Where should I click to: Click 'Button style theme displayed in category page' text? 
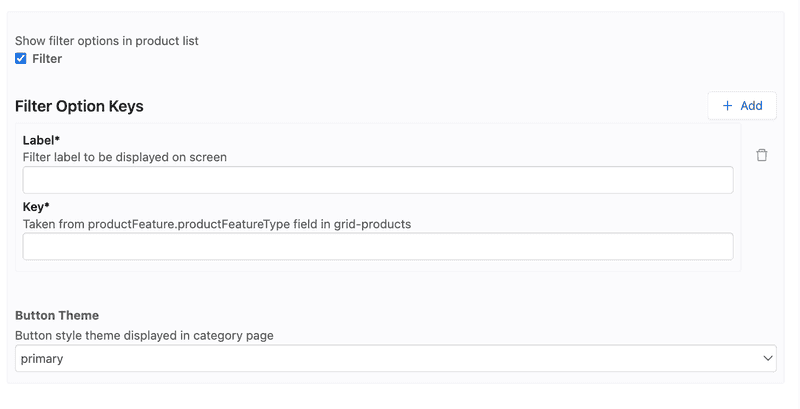(x=144, y=335)
